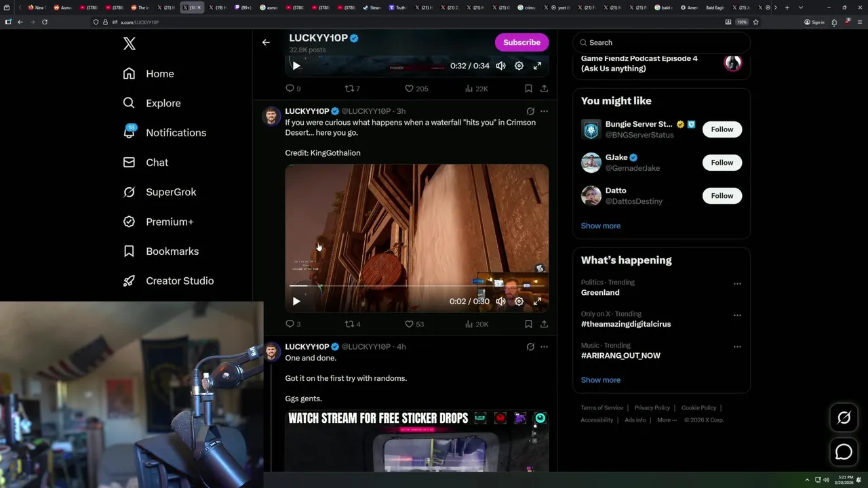Reply to post with 3 comments
The image size is (868, 488).
point(293,325)
